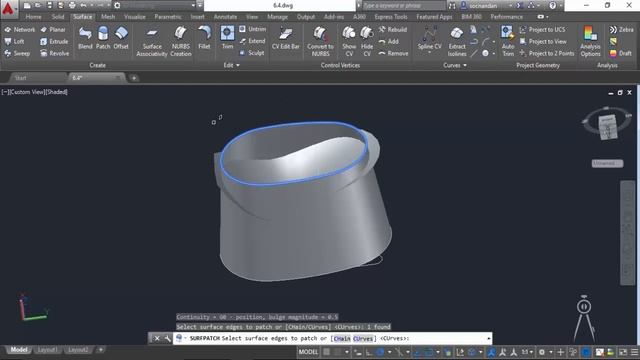
Task: Open the status bar customization menu
Action: click(x=634, y=352)
